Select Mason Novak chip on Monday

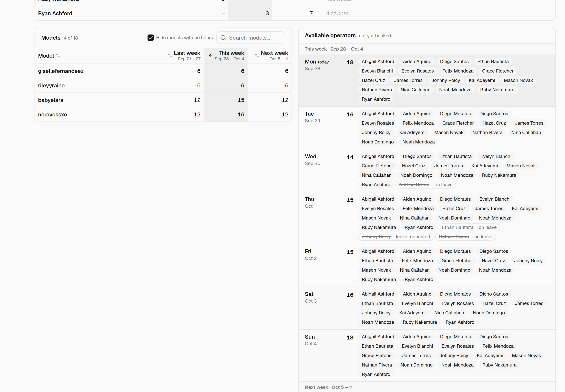pos(518,80)
